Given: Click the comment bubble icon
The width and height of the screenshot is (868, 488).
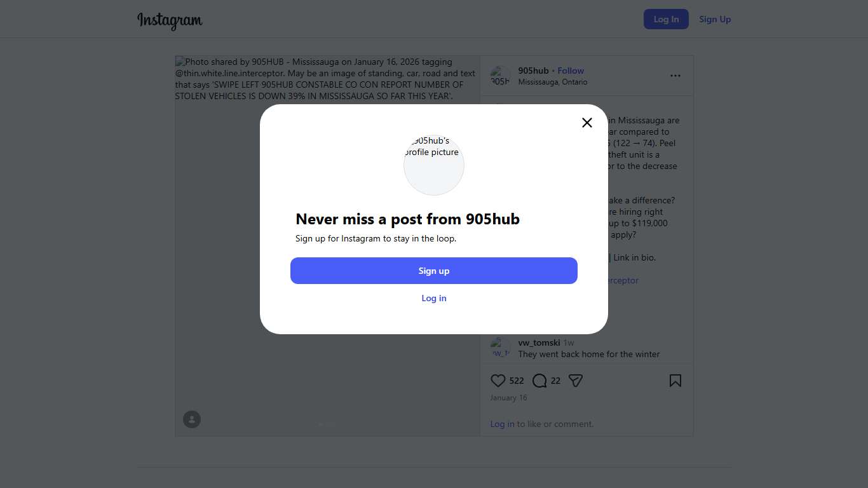Looking at the screenshot, I should tap(539, 381).
